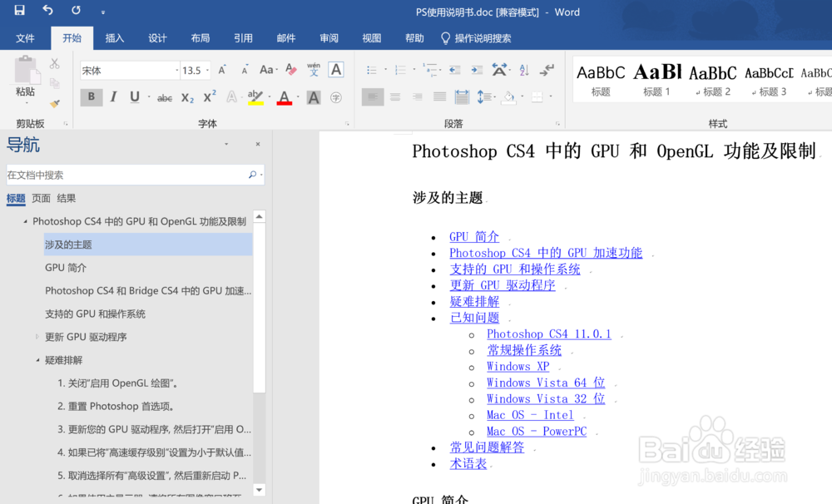
Task: Apply character shading icon
Action: (x=314, y=97)
